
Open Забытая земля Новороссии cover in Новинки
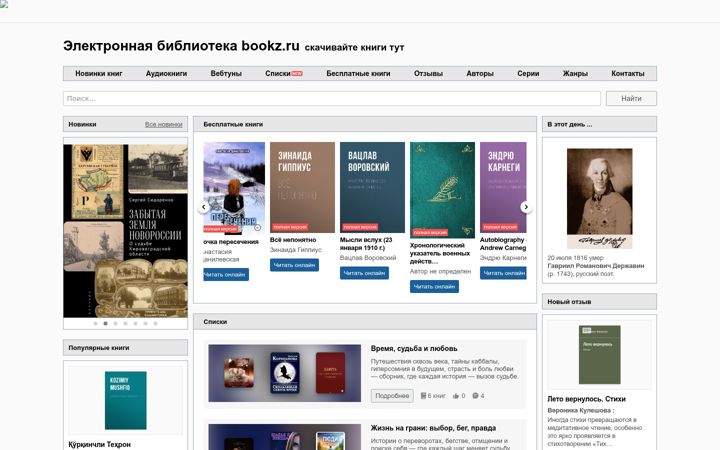(125, 231)
